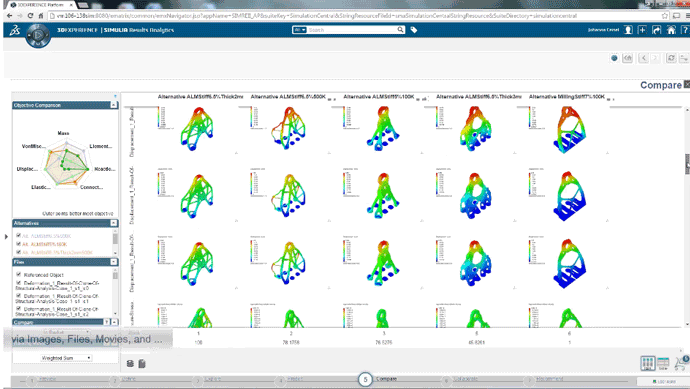Toggle third alternative checkbox Thick2mm600K

click(18, 252)
